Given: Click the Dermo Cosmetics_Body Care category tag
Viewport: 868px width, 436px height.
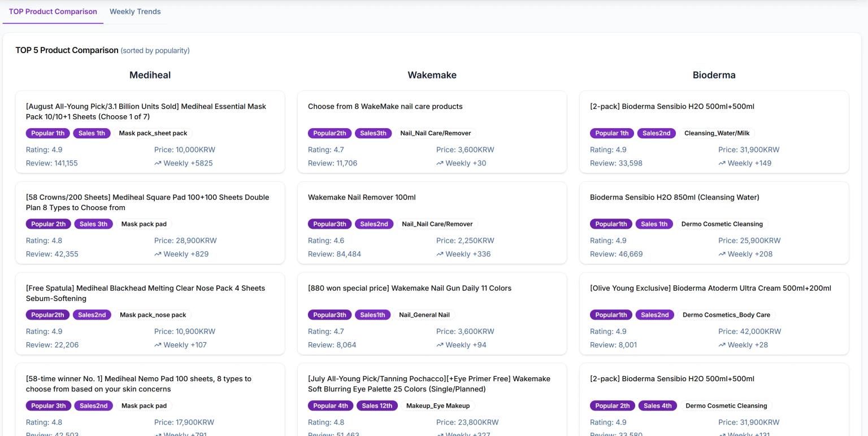Looking at the screenshot, I should point(726,315).
